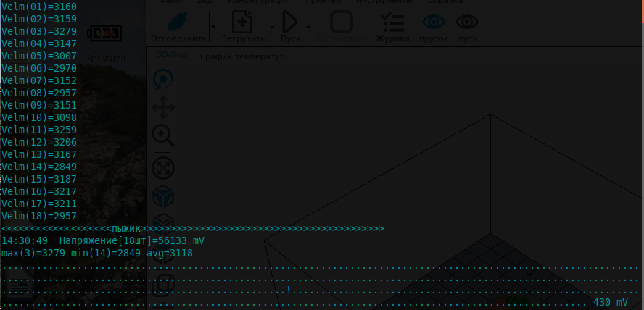Viewport: 644px width, 310px height.
Task: Click line Velm(03)=3279
Action: 39,32
